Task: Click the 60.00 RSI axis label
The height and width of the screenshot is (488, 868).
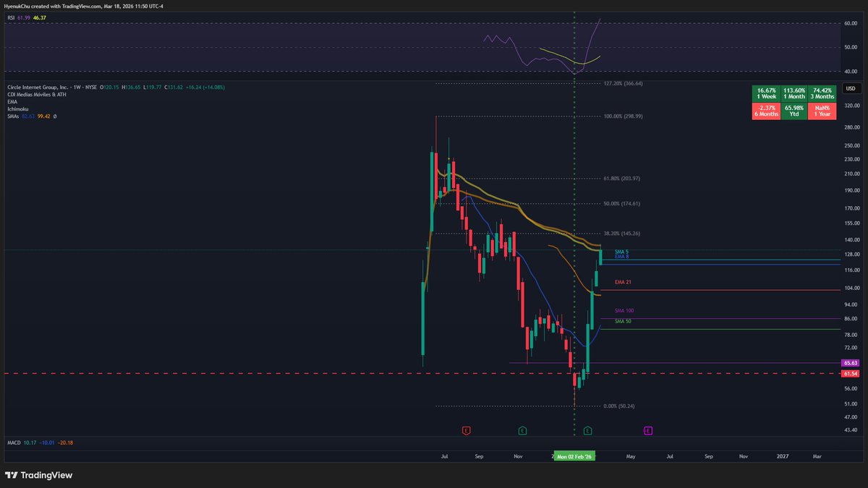Action: pos(850,23)
